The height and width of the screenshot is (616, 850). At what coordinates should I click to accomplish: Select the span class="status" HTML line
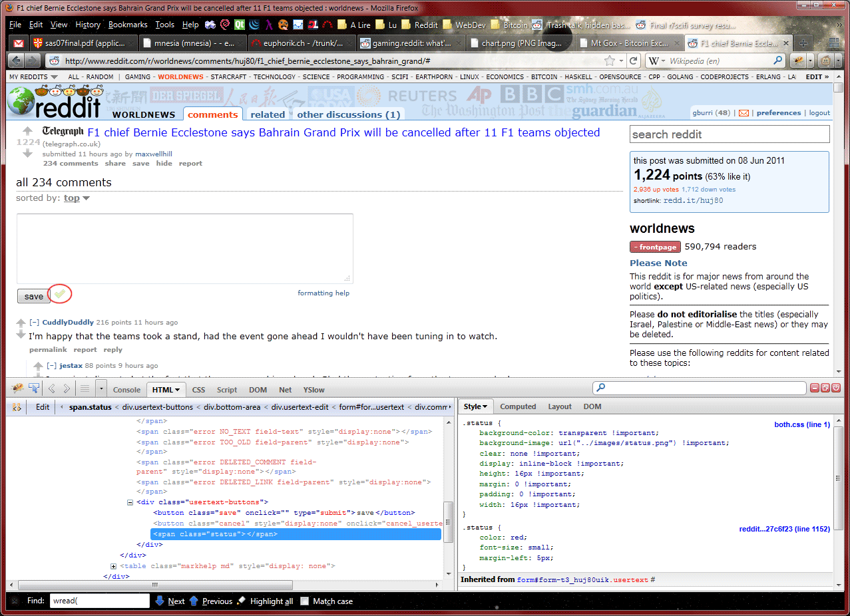coord(296,534)
